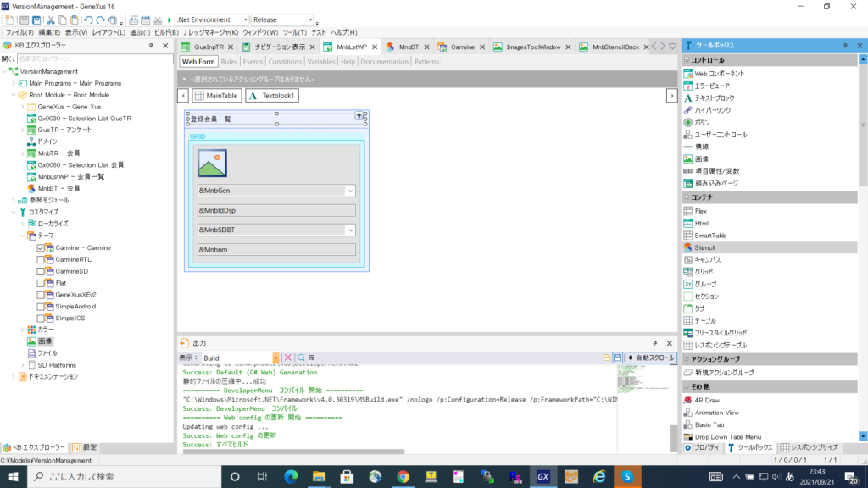The image size is (868, 488).
Task: Click open folder icon in output toolbar
Action: click(607, 358)
